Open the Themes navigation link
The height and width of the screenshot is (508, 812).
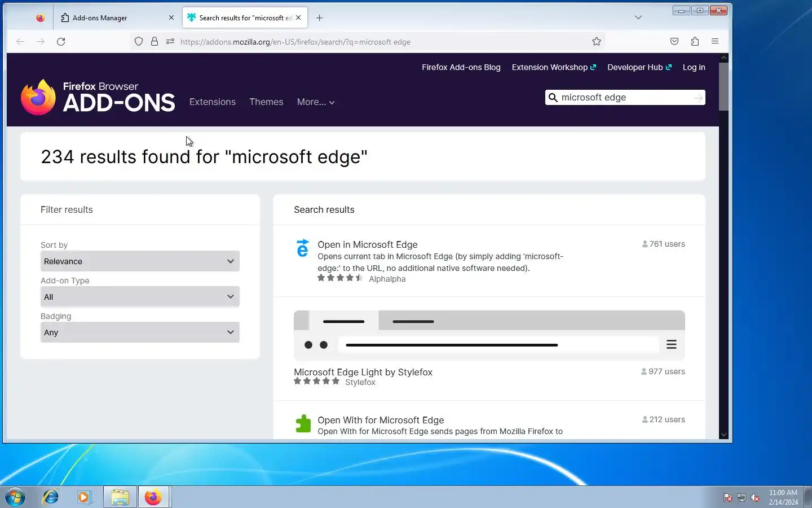click(x=266, y=102)
